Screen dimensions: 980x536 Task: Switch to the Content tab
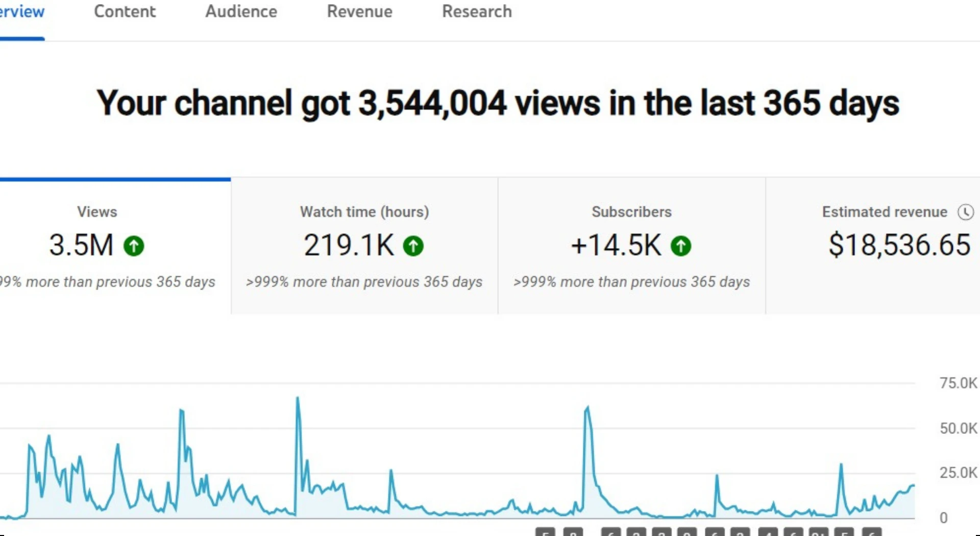(x=125, y=11)
